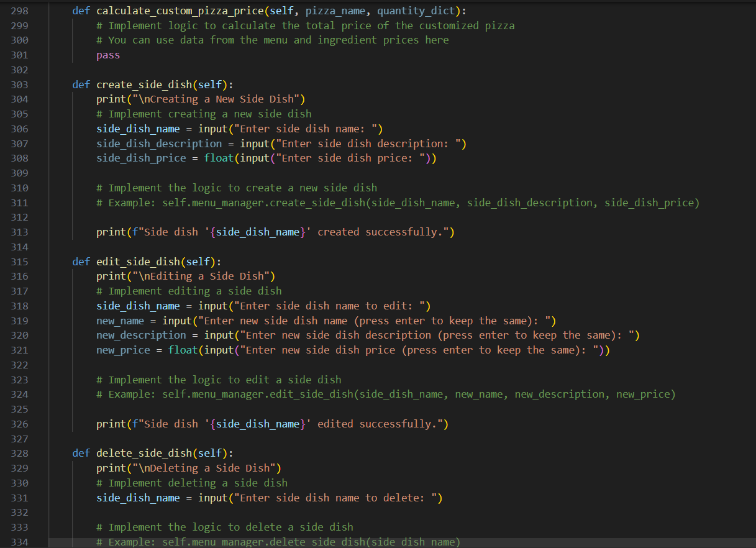This screenshot has width=756, height=548.
Task: Click side_dish_description variable on line 307
Action: click(159, 144)
